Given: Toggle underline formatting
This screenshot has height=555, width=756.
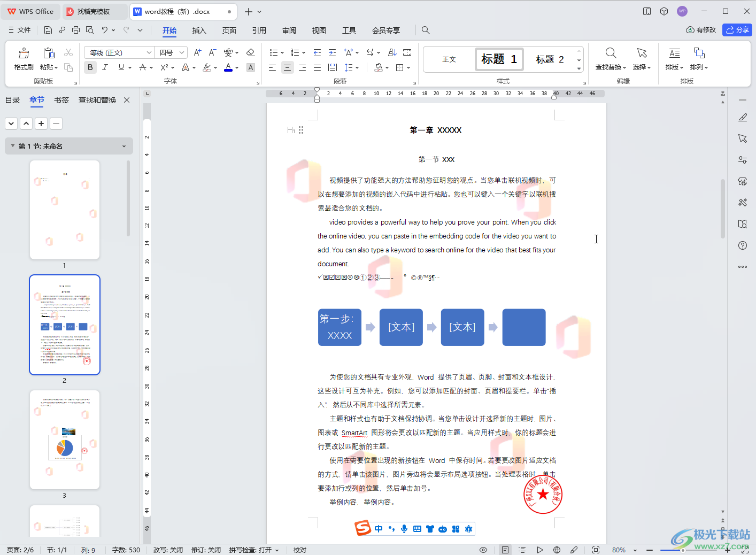Looking at the screenshot, I should [121, 67].
